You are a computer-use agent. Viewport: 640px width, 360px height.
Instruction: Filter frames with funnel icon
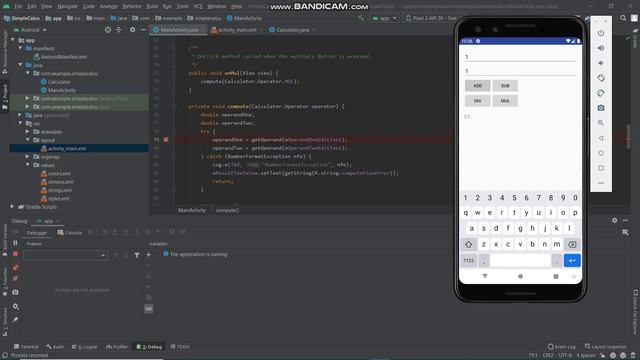pos(137,255)
